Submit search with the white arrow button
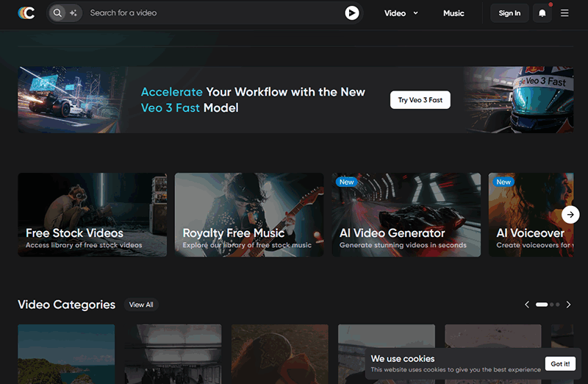Screen dimensions: 588x384 (x=352, y=13)
